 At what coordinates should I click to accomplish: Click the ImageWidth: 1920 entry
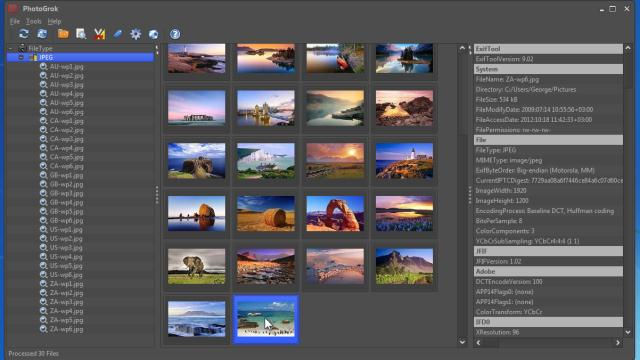point(501,191)
